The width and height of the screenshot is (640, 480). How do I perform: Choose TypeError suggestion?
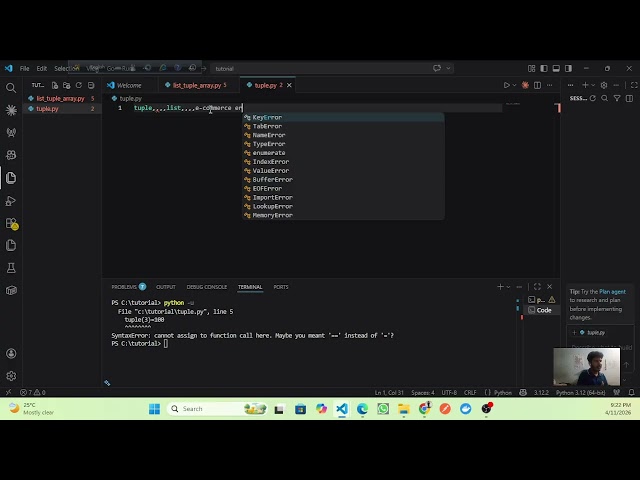(343, 144)
